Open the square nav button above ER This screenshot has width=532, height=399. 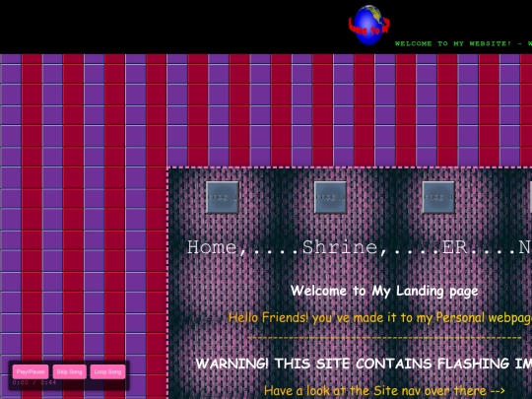point(438,197)
